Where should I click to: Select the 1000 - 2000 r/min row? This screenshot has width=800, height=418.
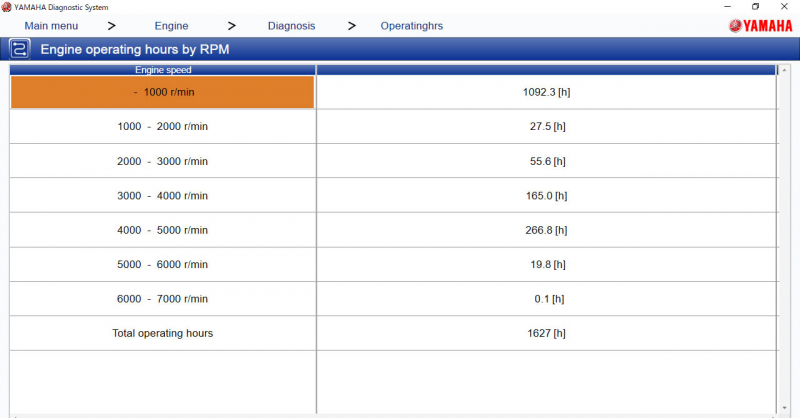coord(163,127)
